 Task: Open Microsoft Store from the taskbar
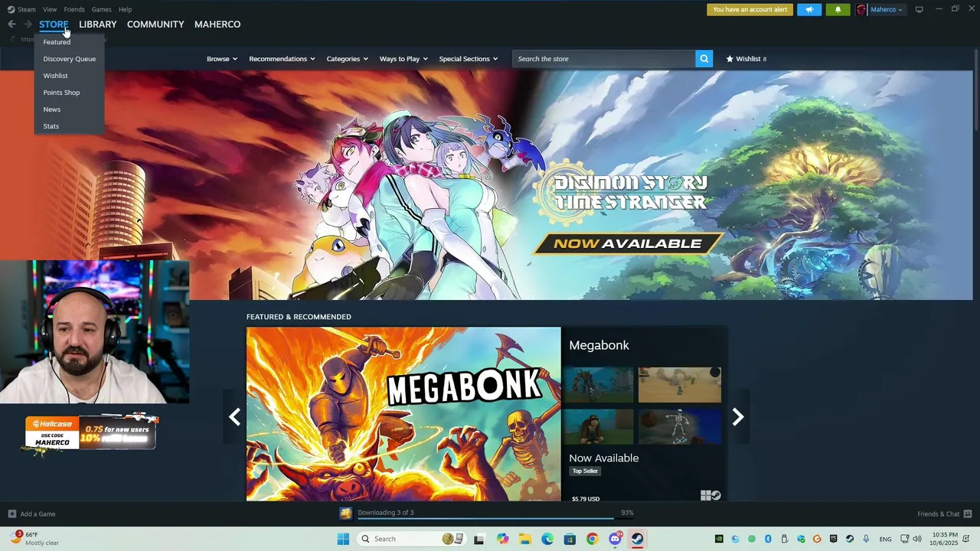pos(570,539)
